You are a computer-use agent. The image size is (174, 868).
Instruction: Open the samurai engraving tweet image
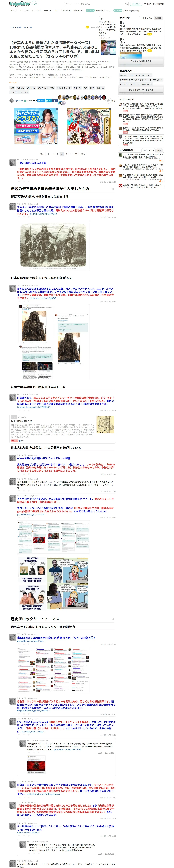pyautogui.click(x=53, y=246)
